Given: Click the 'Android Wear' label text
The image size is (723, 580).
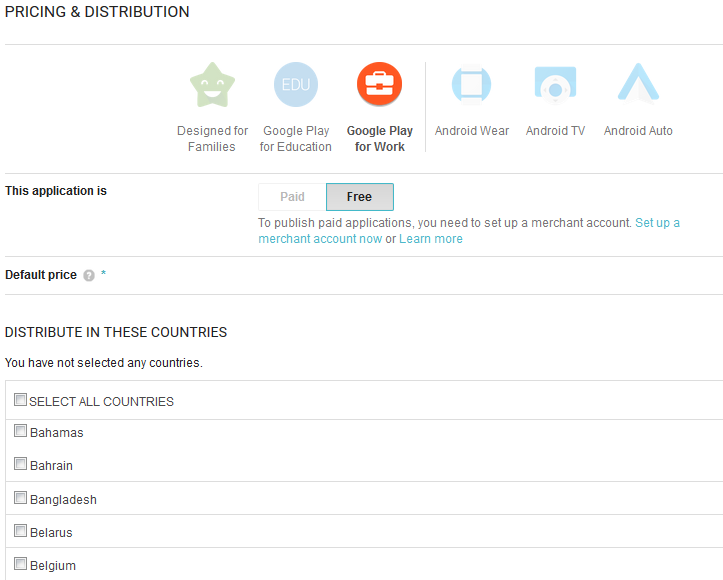Looking at the screenshot, I should point(472,131).
